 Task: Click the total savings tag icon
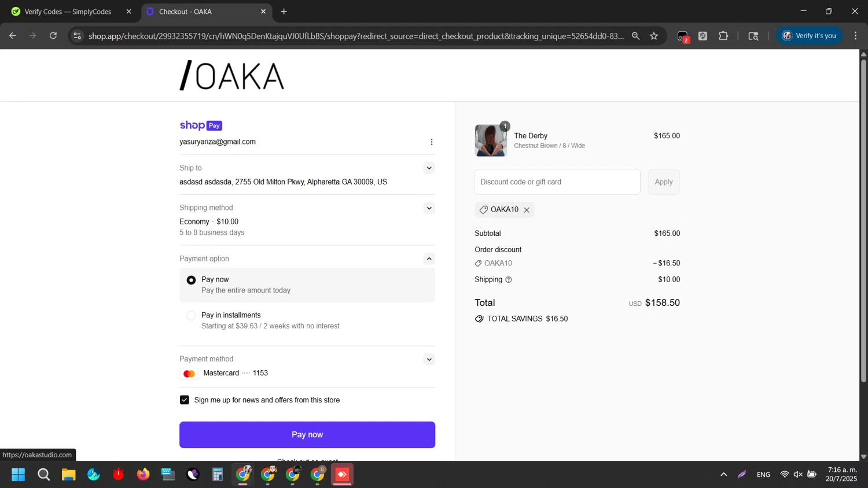coord(479,319)
